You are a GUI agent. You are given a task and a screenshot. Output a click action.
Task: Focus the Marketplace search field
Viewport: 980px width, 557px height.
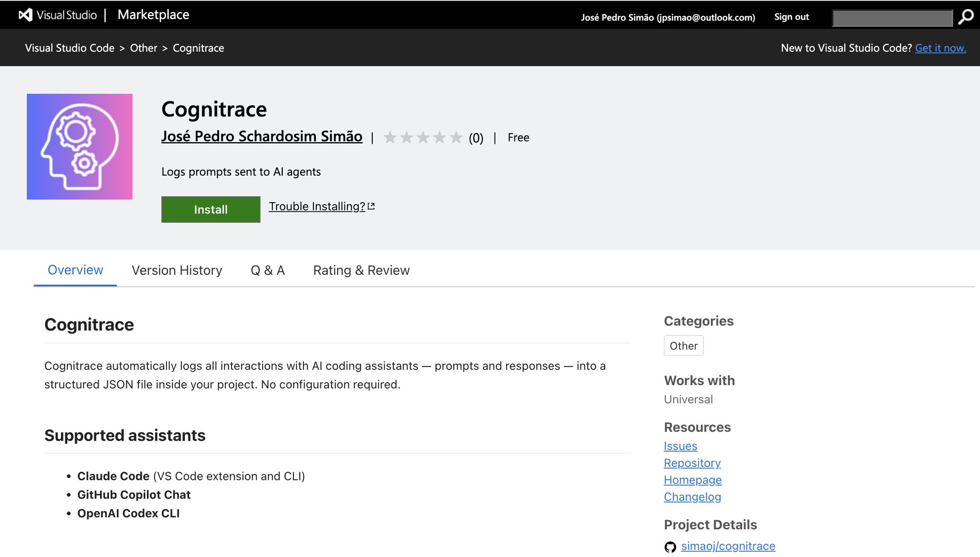click(892, 18)
